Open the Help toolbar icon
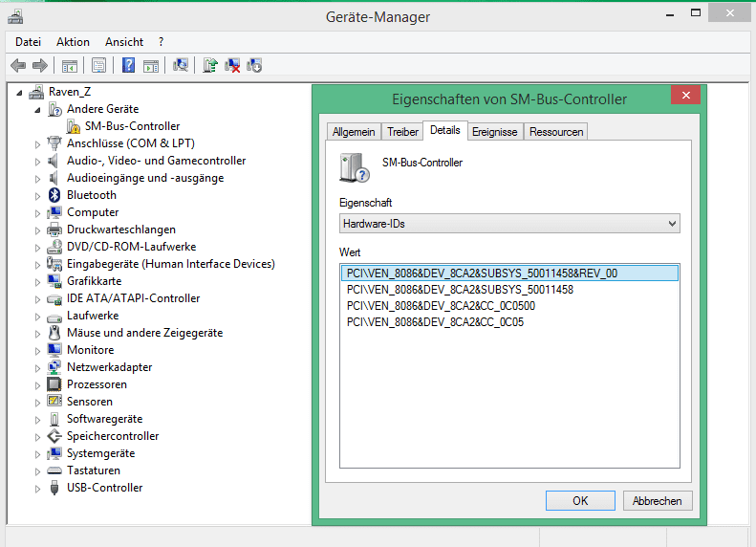 tap(128, 65)
